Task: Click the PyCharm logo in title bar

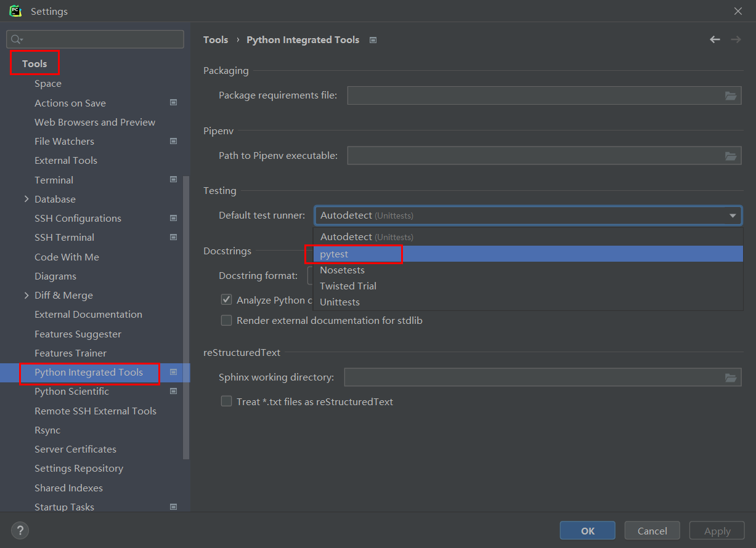Action: [x=15, y=11]
